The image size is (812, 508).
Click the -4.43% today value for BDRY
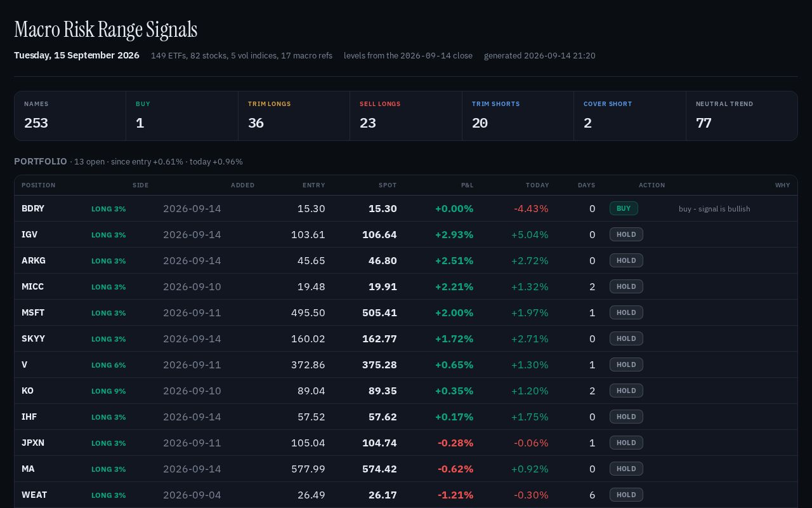[x=531, y=208]
